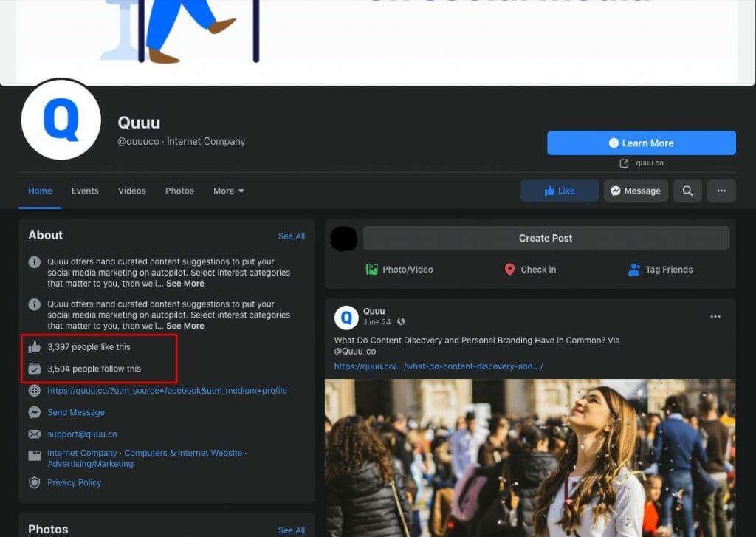
Task: Click the Quuu avatar in the post header
Action: [x=346, y=317]
